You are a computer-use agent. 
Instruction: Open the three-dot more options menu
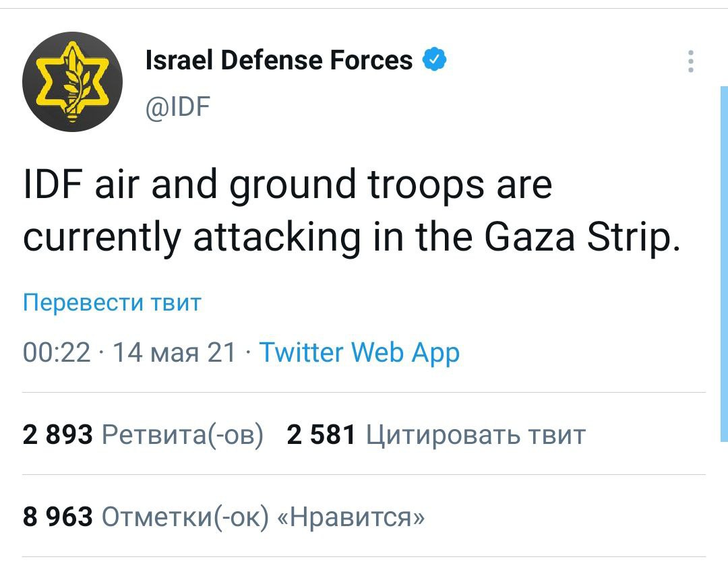click(x=690, y=61)
